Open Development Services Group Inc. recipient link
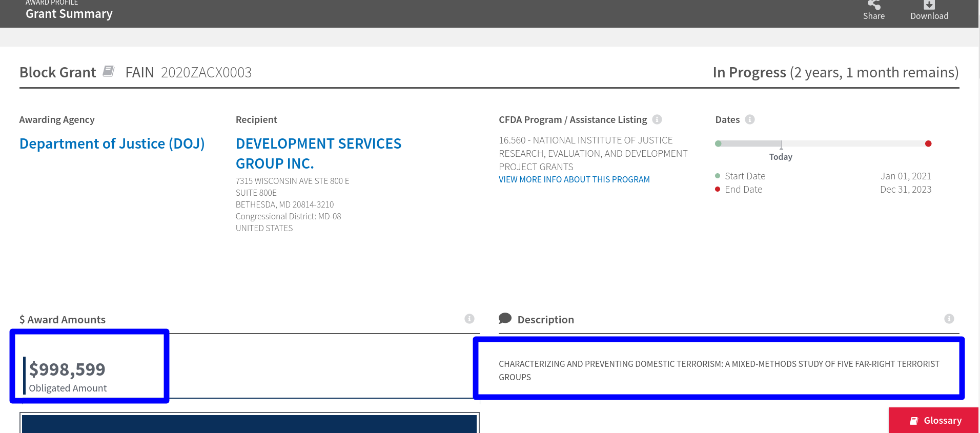The height and width of the screenshot is (433, 980). (x=318, y=153)
